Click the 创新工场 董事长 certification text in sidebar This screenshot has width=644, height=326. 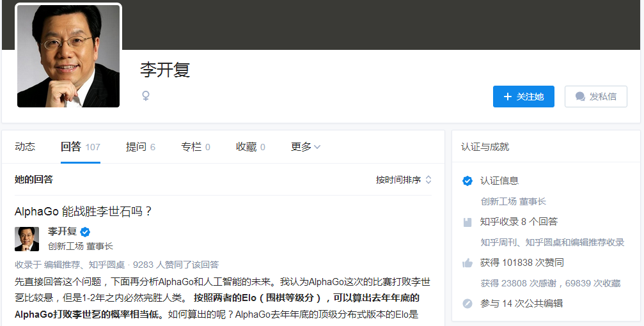[x=514, y=201]
